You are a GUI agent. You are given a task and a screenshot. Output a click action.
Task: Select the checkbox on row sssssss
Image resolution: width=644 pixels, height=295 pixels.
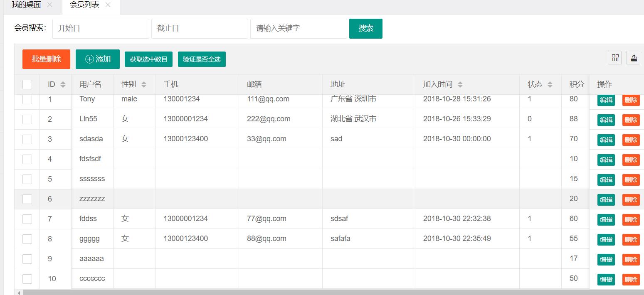coord(27,179)
